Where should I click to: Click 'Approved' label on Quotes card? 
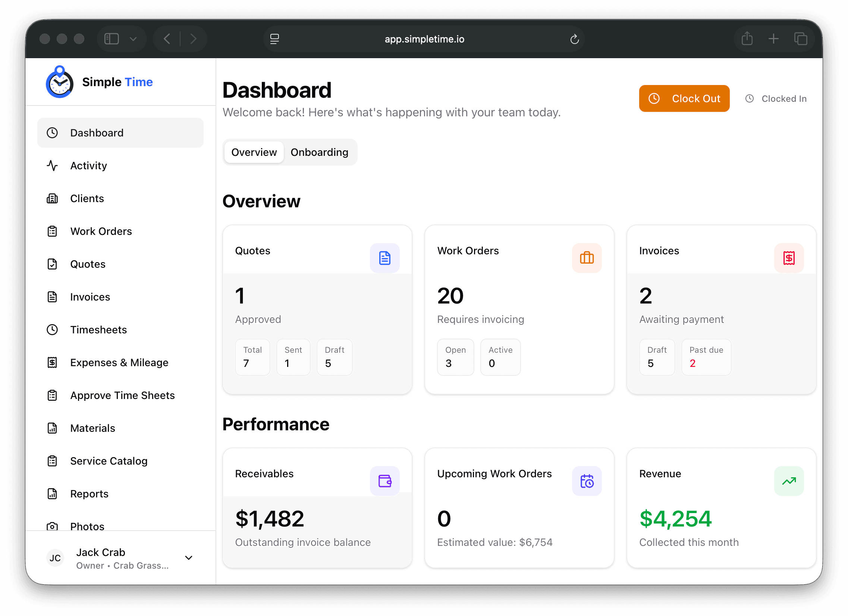click(x=258, y=320)
